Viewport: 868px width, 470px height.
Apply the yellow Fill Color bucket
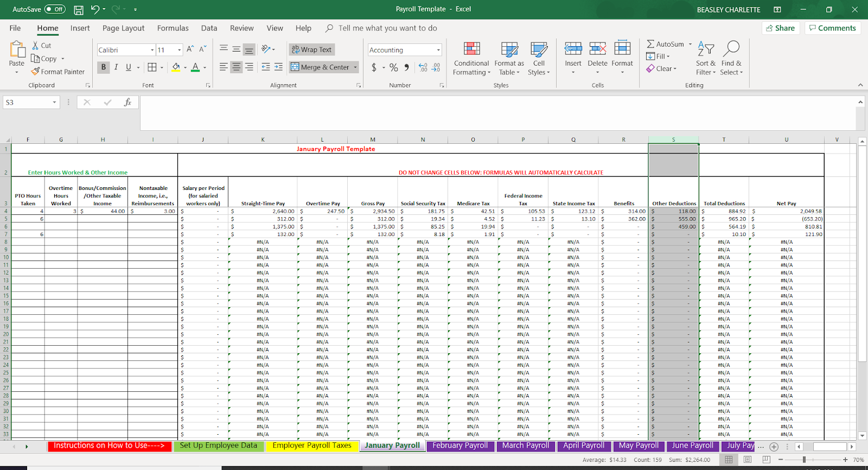[176, 67]
